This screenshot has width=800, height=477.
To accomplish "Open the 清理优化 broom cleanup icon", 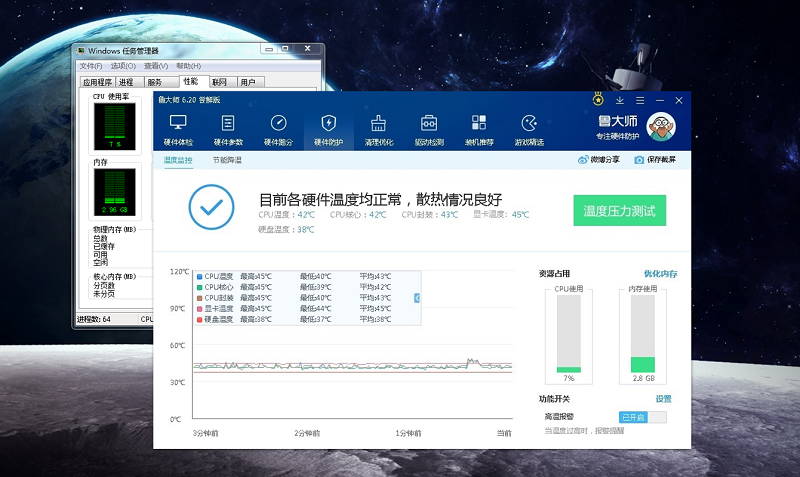I will (379, 122).
